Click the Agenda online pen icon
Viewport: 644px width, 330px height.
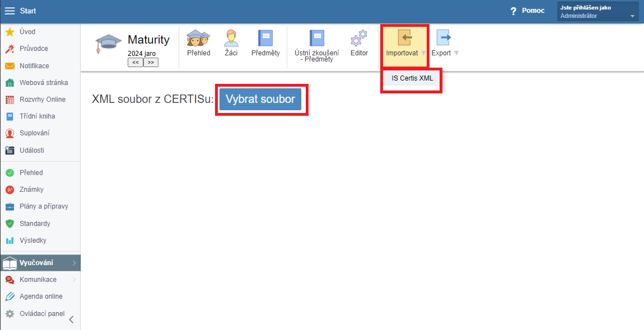[x=10, y=297]
